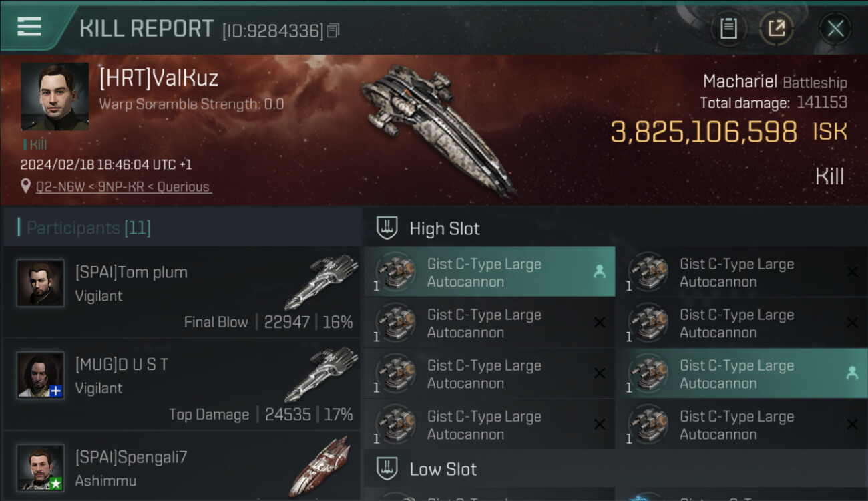Select the highlighted first-row left autocannon

pyautogui.click(x=489, y=273)
